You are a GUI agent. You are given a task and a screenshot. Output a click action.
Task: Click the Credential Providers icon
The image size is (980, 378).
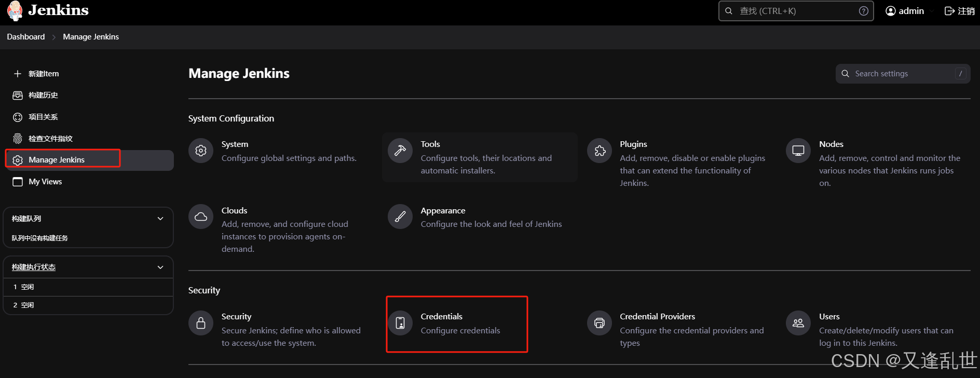click(600, 323)
